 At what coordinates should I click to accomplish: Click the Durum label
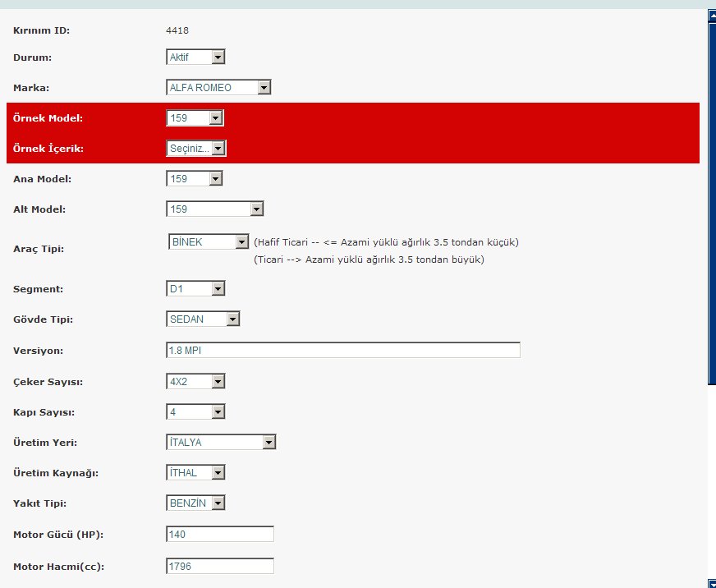click(32, 57)
